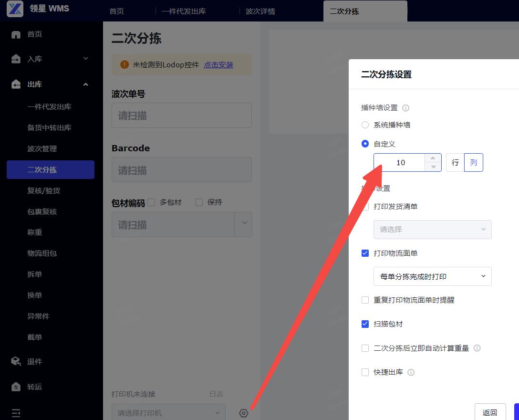This screenshot has height=420, width=519.
Task: Increase custom wall value with up arrow
Action: pyautogui.click(x=433, y=158)
